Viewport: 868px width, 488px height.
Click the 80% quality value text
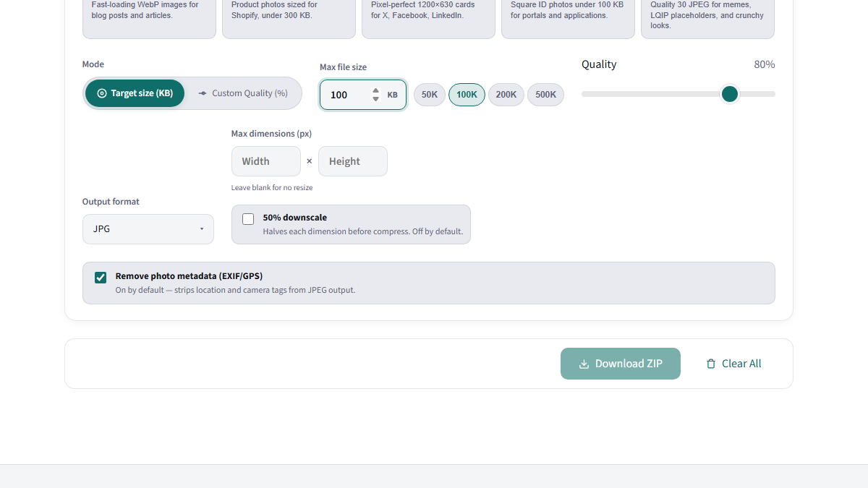[765, 64]
